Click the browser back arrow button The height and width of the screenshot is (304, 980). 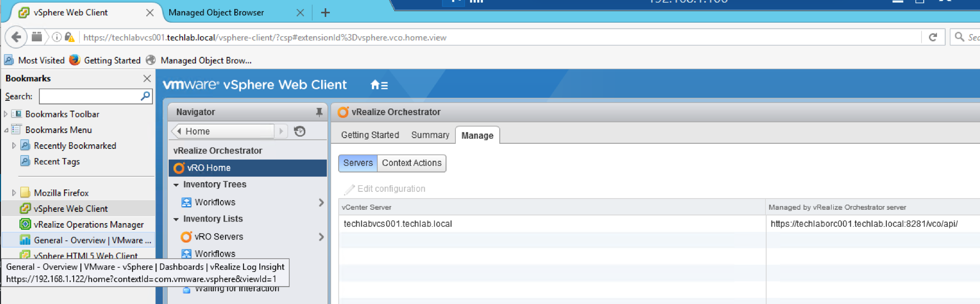16,37
